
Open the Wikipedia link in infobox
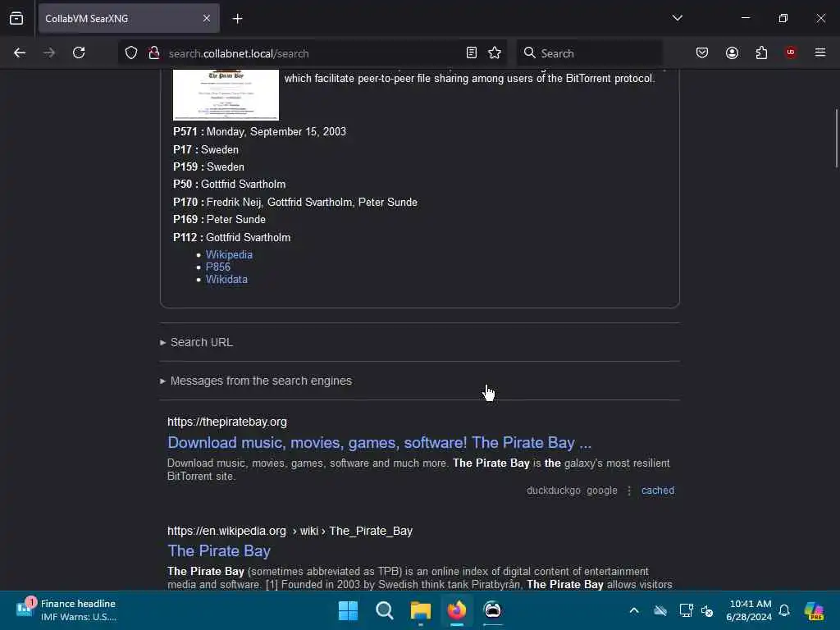coord(229,254)
